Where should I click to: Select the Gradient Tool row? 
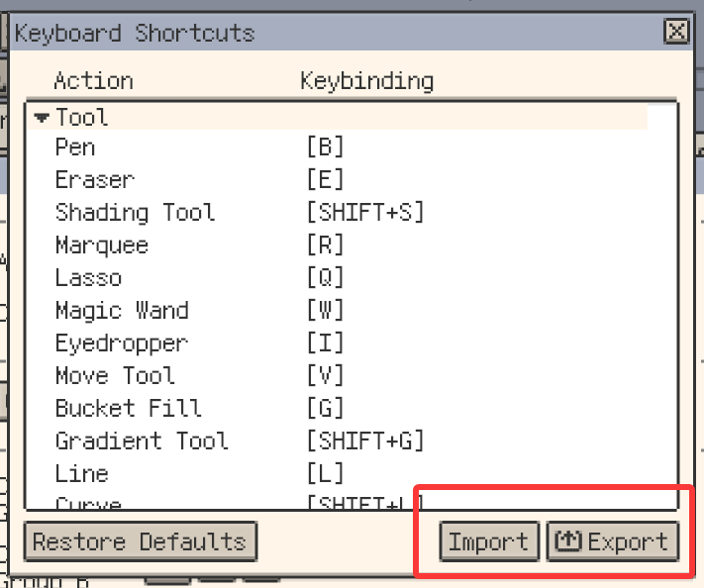(141, 441)
